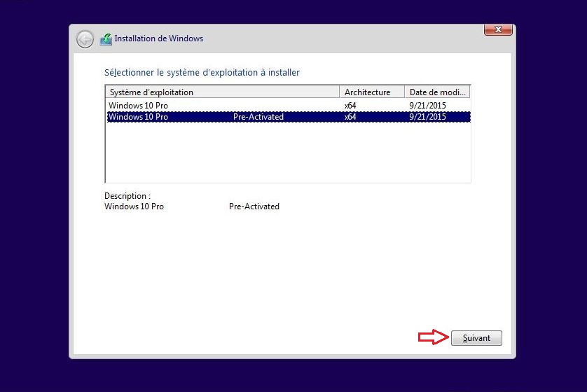Select the first Windows 10 Pro entry
This screenshot has width=587, height=392.
[289, 106]
